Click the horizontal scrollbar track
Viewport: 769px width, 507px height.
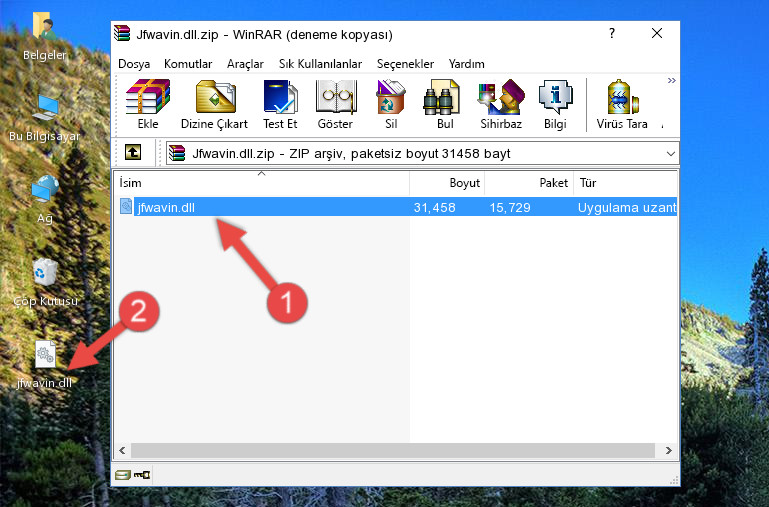point(393,450)
